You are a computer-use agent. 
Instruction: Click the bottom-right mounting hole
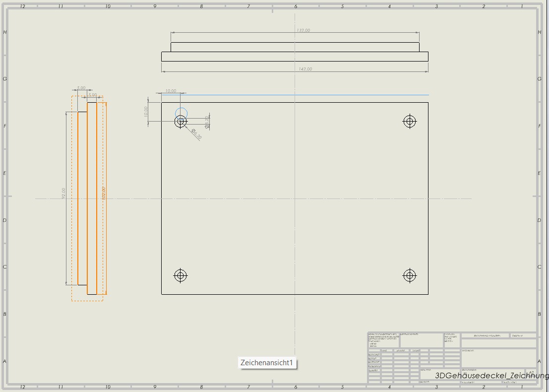click(x=409, y=275)
